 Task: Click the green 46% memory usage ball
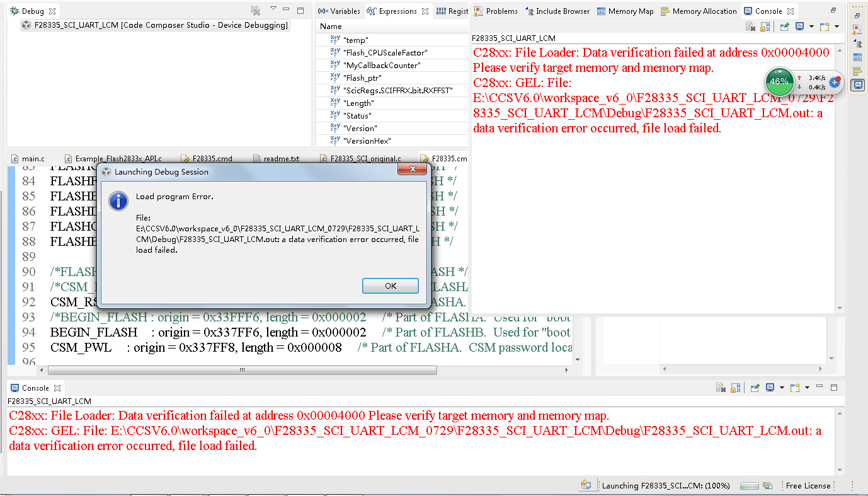(779, 82)
